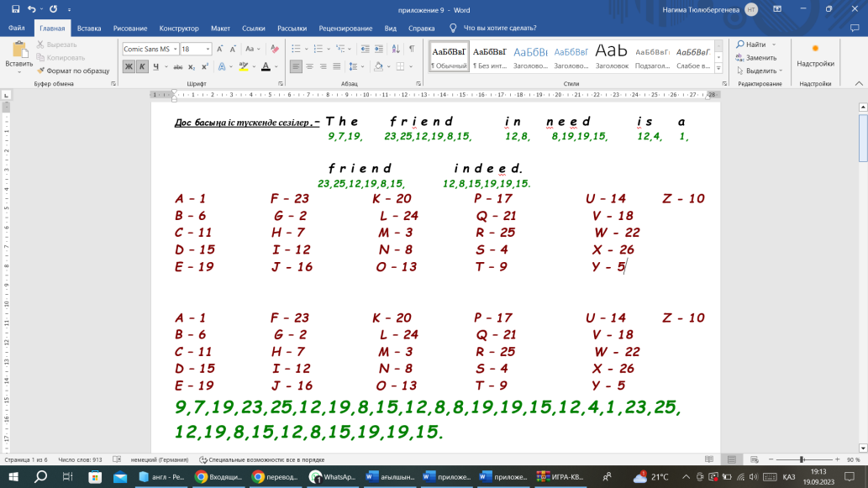Switch to the Вид tab

390,28
